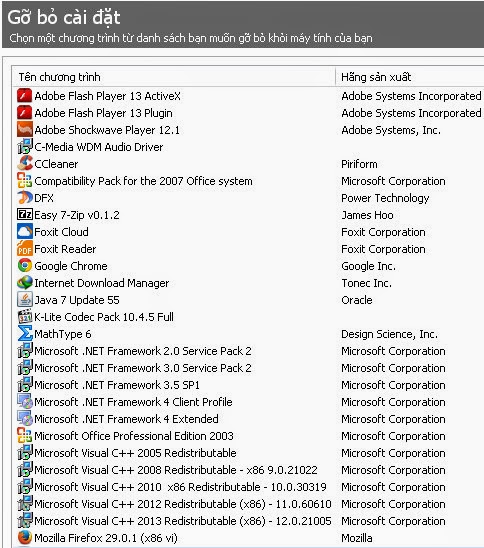This screenshot has height=548, width=484.
Task: Click the .NET Framework 4 Extended icon
Action: [25, 419]
